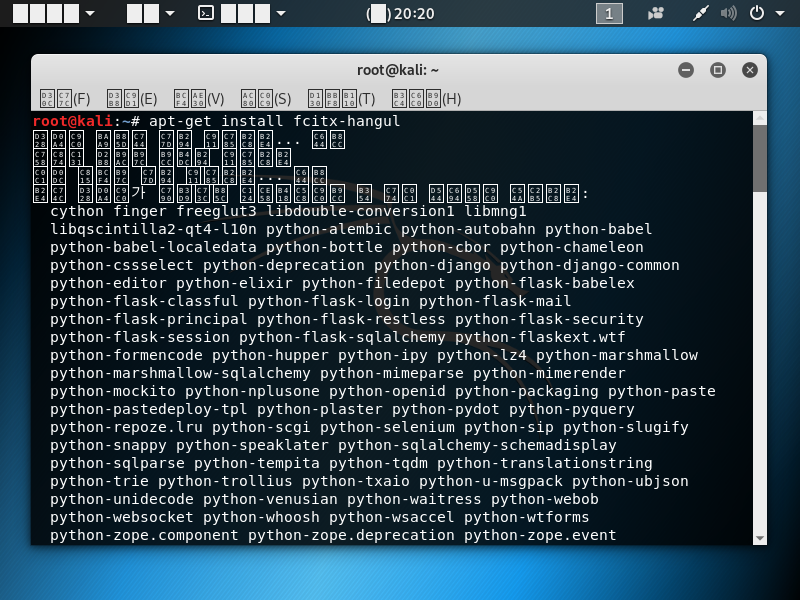Click the scrollbar up arrow
800x600 pixels.
pyautogui.click(x=760, y=118)
